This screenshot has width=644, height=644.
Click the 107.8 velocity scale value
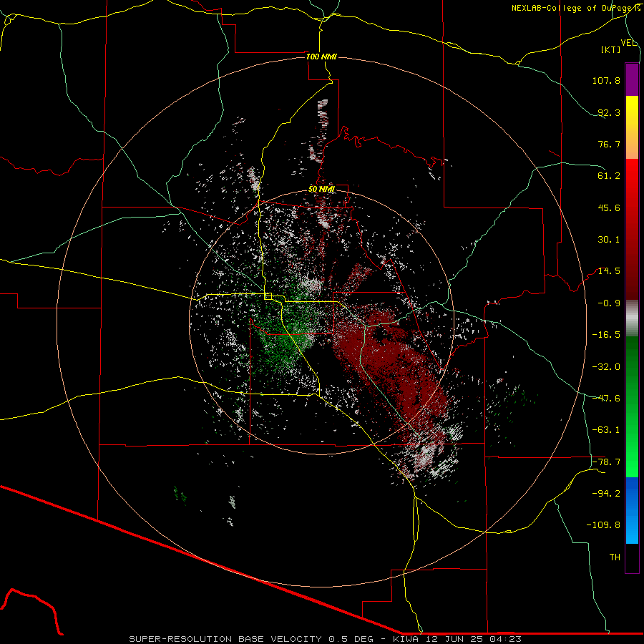(x=606, y=80)
